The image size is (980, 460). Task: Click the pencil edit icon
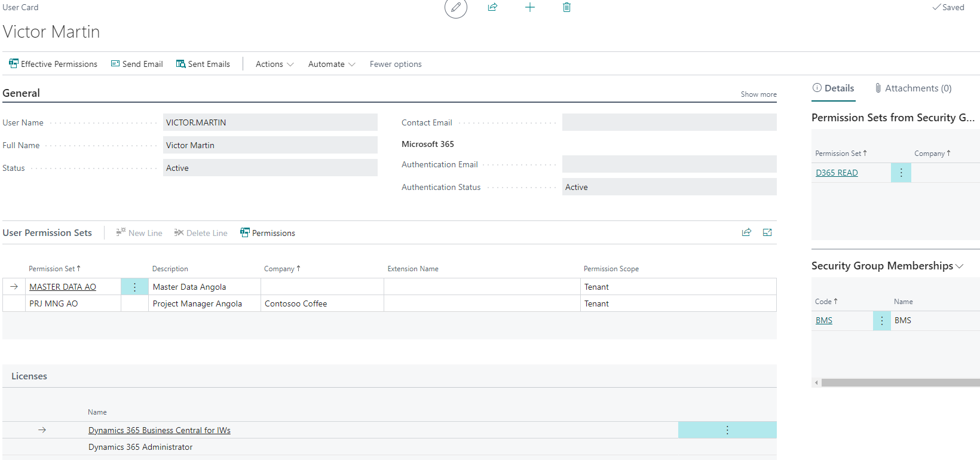[x=455, y=8]
